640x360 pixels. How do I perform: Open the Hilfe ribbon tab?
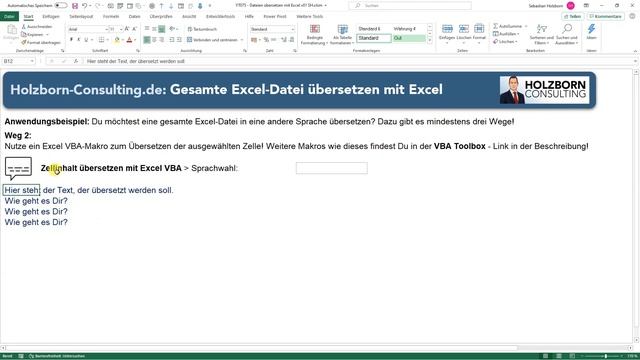(x=249, y=16)
